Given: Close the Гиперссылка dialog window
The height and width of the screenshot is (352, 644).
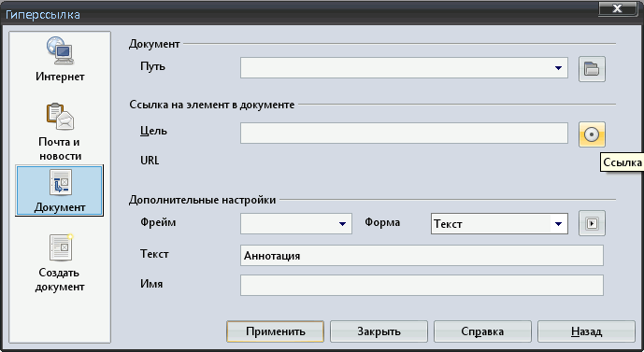Looking at the screenshot, I should click(x=617, y=8).
